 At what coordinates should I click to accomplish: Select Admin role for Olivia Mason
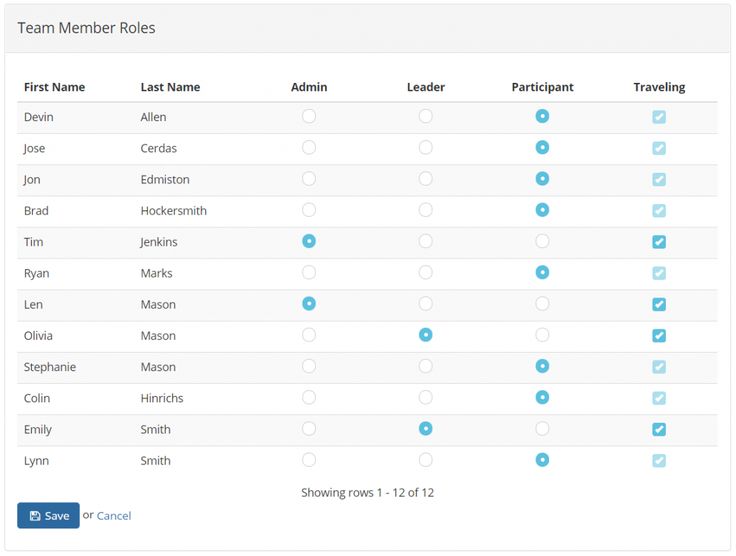coord(309,336)
